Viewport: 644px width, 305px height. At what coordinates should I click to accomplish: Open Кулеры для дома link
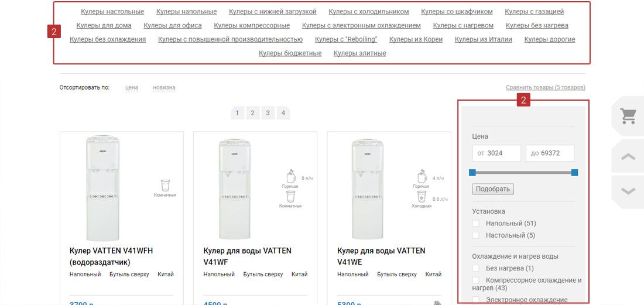104,25
